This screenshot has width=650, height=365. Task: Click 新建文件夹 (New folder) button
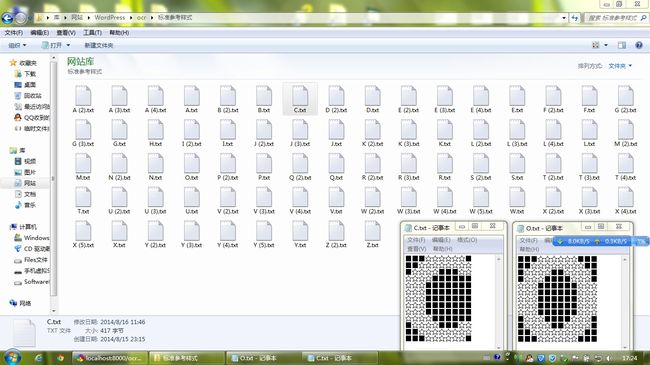(x=99, y=45)
